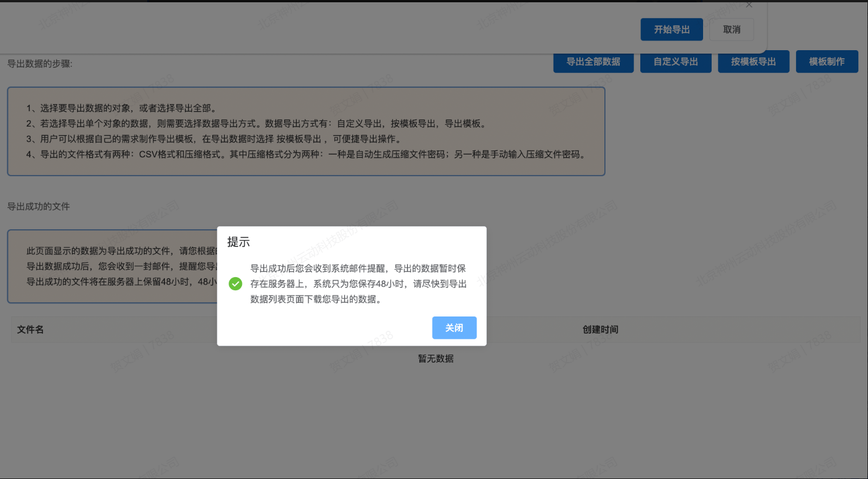Click the 创建时间 column header
The width and height of the screenshot is (868, 479).
coord(600,330)
